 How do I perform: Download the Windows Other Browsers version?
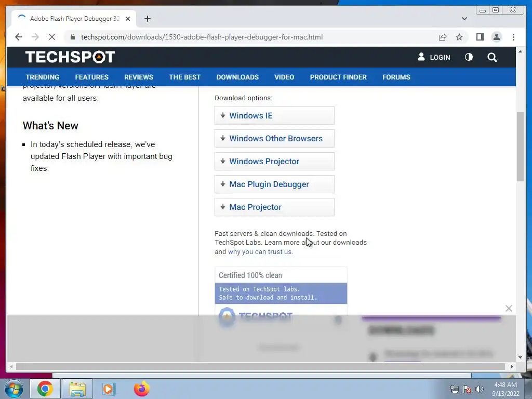pos(274,138)
